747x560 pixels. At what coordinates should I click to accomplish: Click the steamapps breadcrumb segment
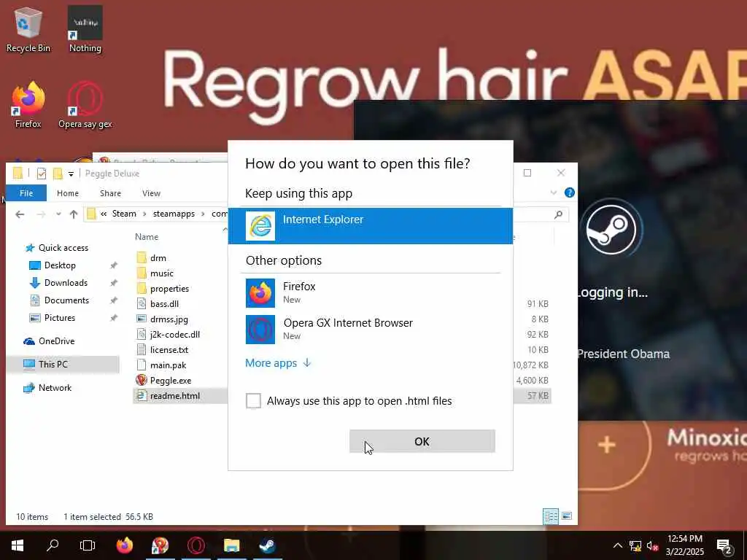(174, 214)
